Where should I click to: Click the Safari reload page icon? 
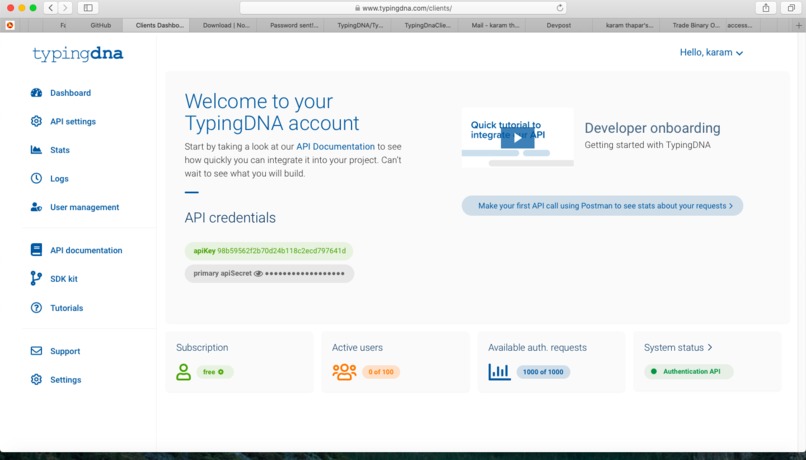560,8
